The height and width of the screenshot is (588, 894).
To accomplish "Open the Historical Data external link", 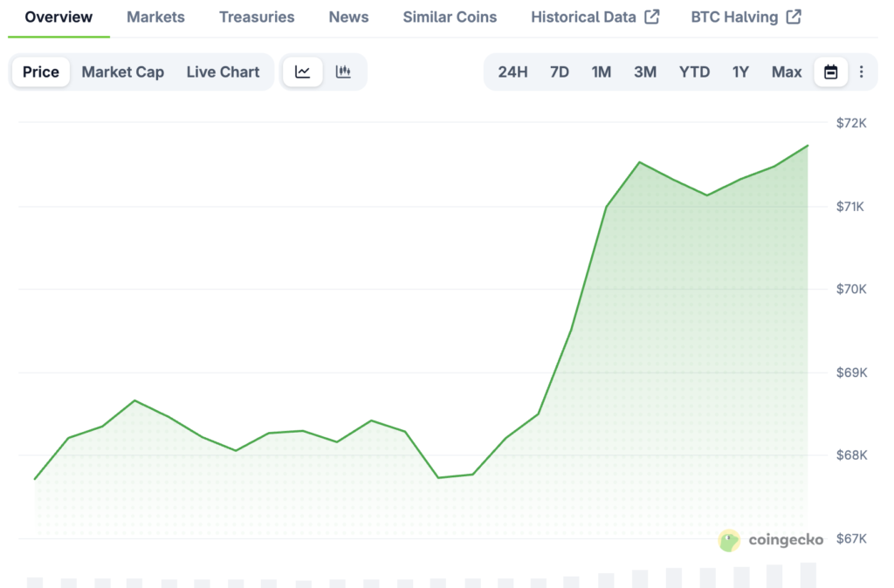I will click(595, 17).
